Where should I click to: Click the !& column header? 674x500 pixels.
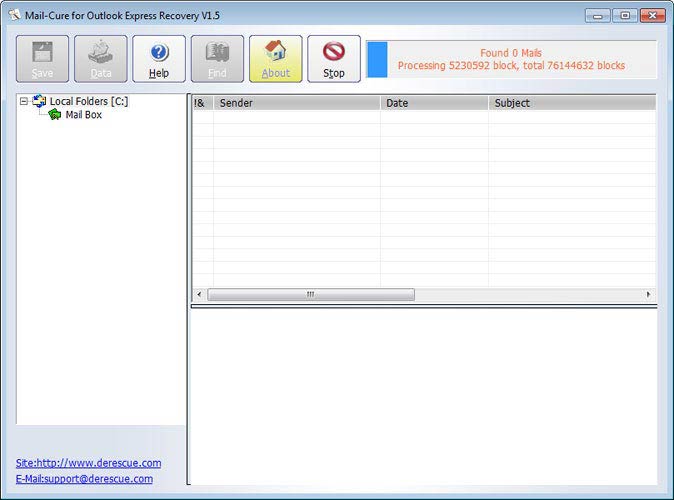click(202, 103)
